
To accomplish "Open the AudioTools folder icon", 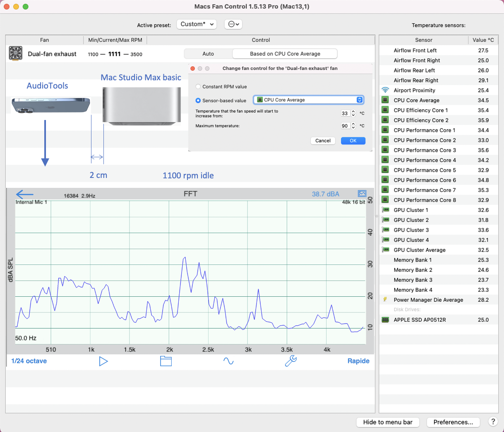I will pos(166,361).
